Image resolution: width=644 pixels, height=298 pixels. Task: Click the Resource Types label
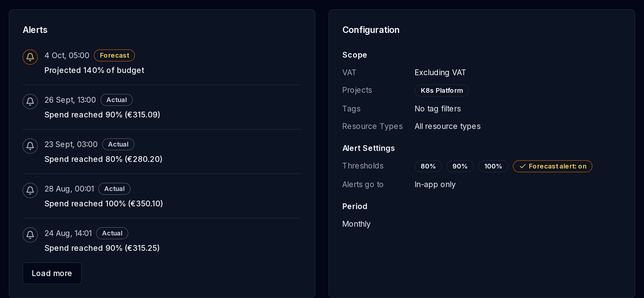tap(372, 126)
